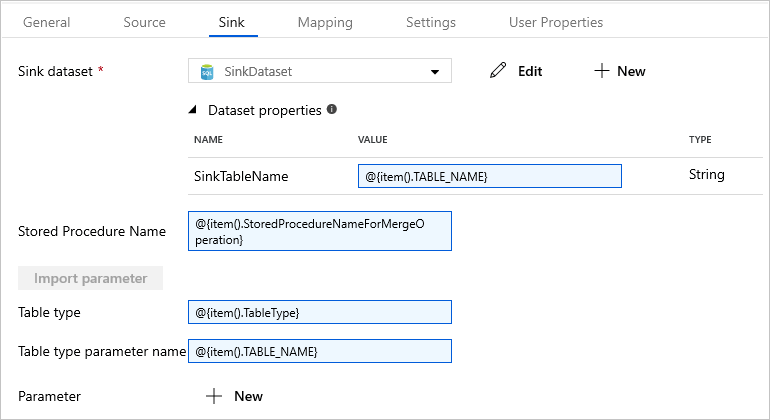The width and height of the screenshot is (770, 420).
Task: Click New label to add a parameter
Action: pyautogui.click(x=248, y=396)
